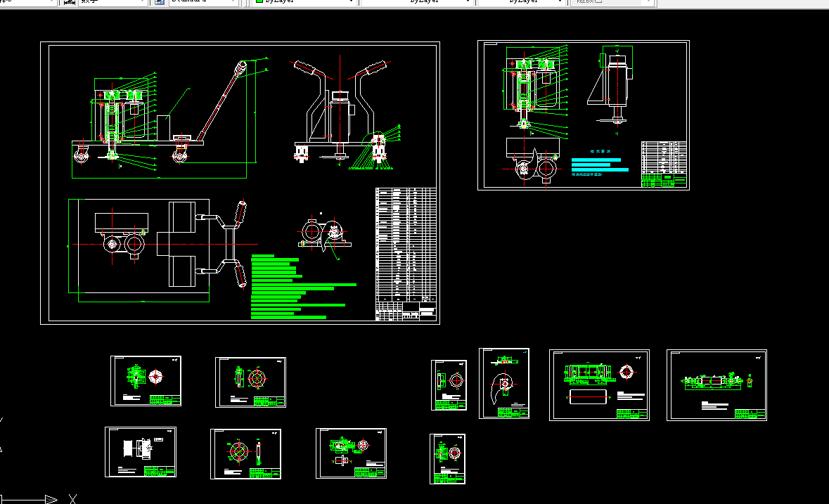The height and width of the screenshot is (504, 829).
Task: Select the bottom-row part sheet with small shaft
Action: (x=351, y=453)
